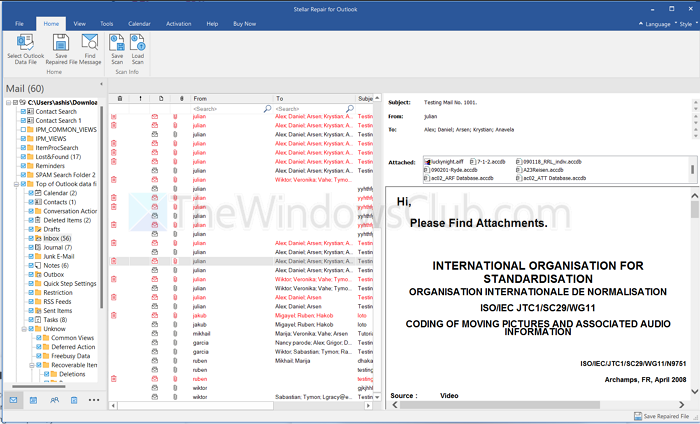Open 090201-Ryde.accdb attachment
This screenshot has height=424, width=700.
[x=451, y=170]
